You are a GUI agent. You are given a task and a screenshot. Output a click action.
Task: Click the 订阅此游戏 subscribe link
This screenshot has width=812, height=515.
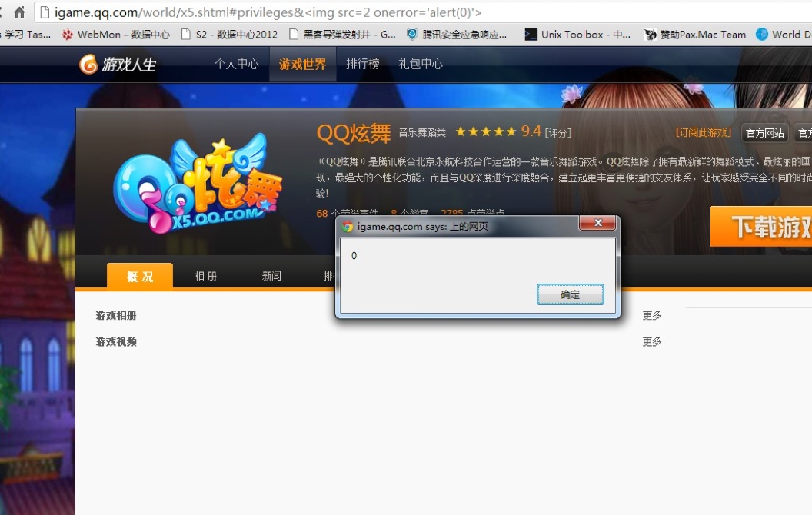click(x=704, y=132)
